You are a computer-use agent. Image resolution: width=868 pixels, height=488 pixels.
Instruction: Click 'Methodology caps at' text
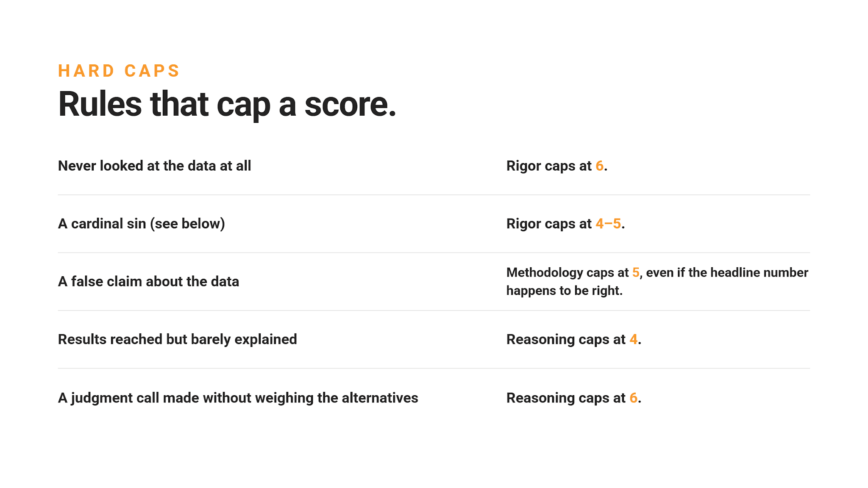(x=568, y=272)
